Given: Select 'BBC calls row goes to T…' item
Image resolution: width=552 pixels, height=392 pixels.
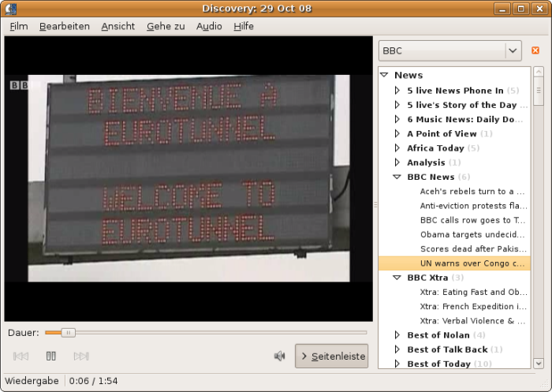Looking at the screenshot, I should 454,220.
